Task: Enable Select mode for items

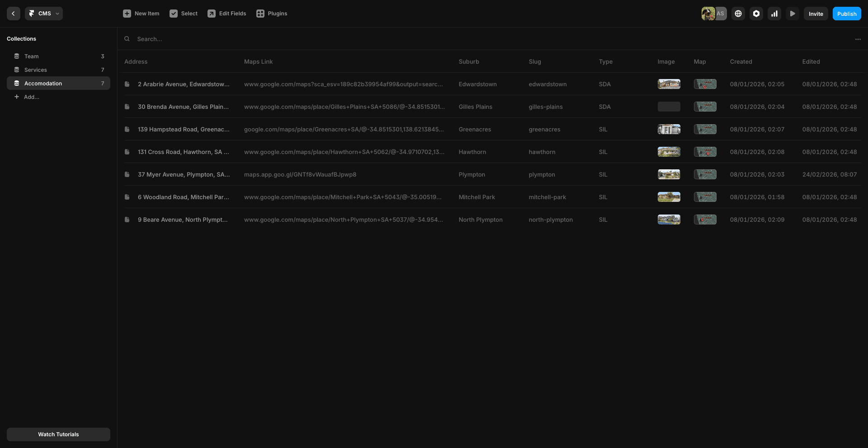Action: pos(183,14)
